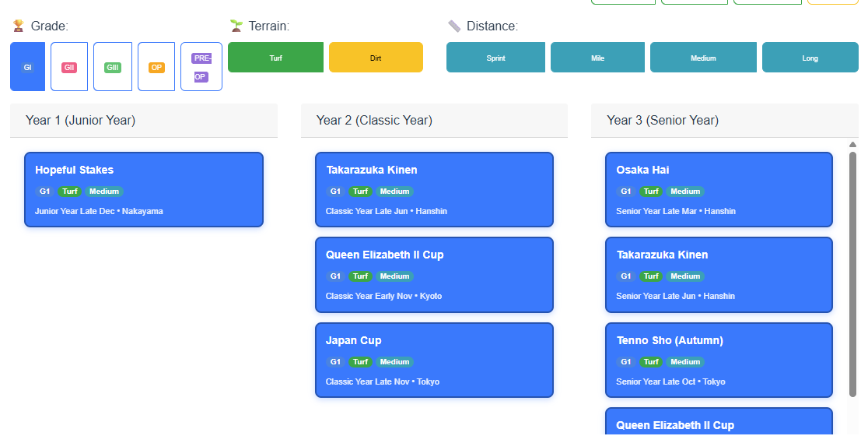This screenshot has height=443, width=868.
Task: Toggle the Medium distance filter
Action: pyautogui.click(x=704, y=57)
